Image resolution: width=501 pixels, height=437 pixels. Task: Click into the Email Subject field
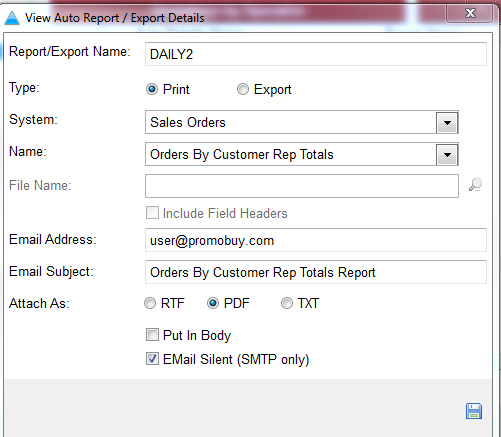tap(316, 272)
